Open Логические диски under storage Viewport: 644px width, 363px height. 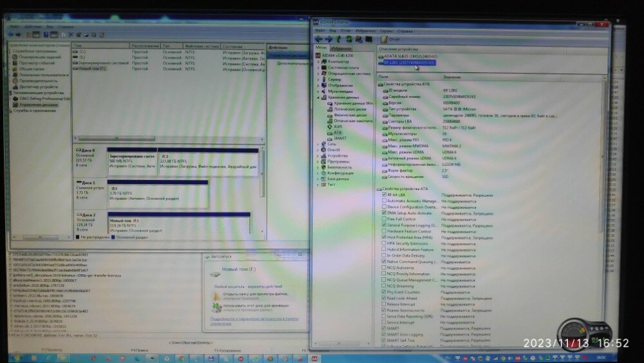point(350,110)
